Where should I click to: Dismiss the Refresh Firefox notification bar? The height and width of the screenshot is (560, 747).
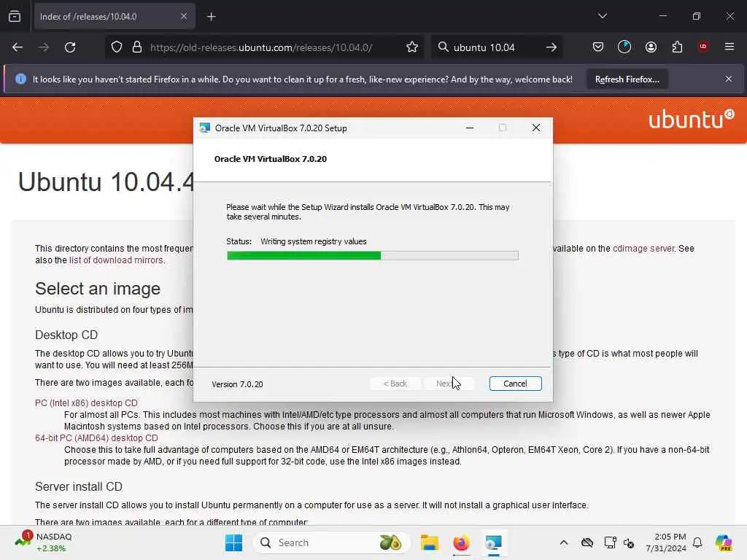(729, 79)
